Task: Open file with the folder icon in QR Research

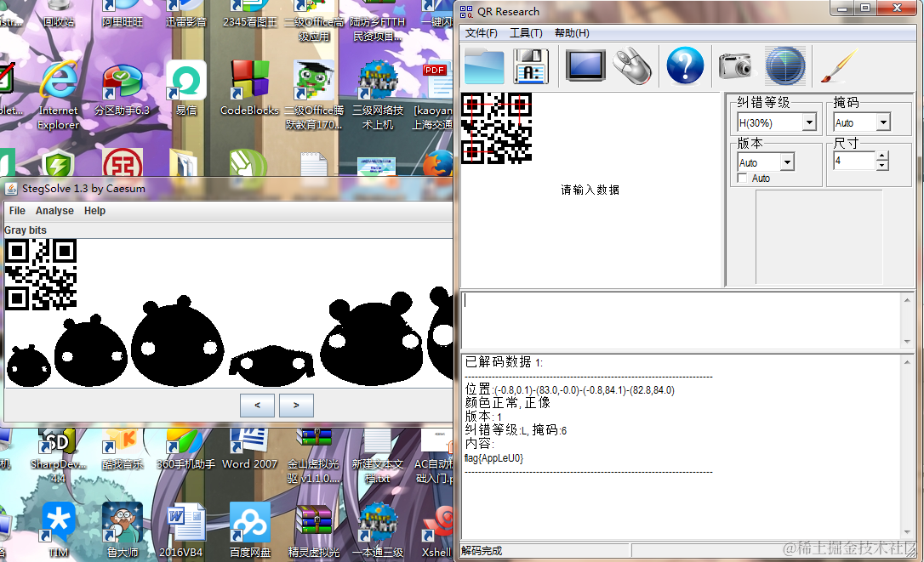Action: (484, 66)
